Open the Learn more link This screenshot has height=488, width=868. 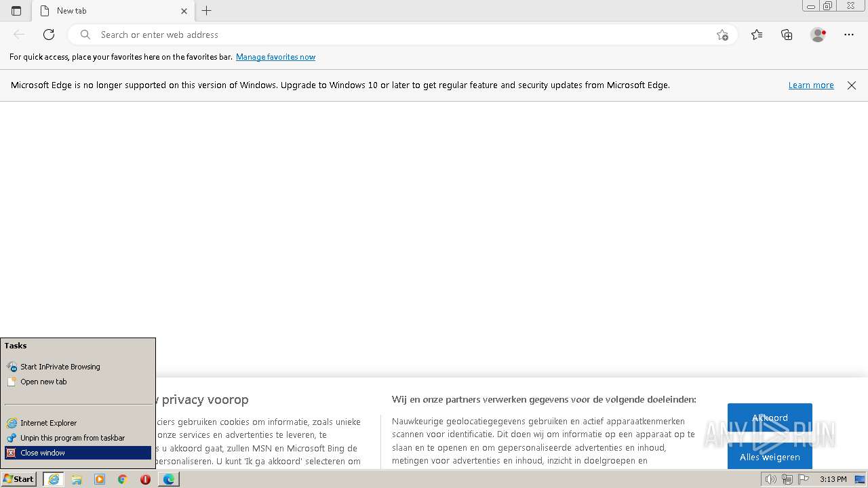[811, 85]
